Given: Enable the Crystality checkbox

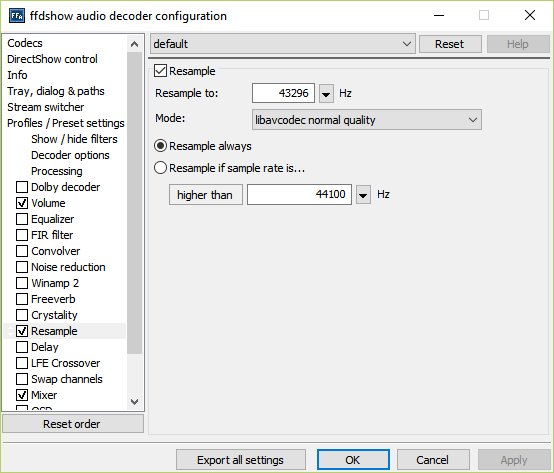Looking at the screenshot, I should click(x=22, y=315).
